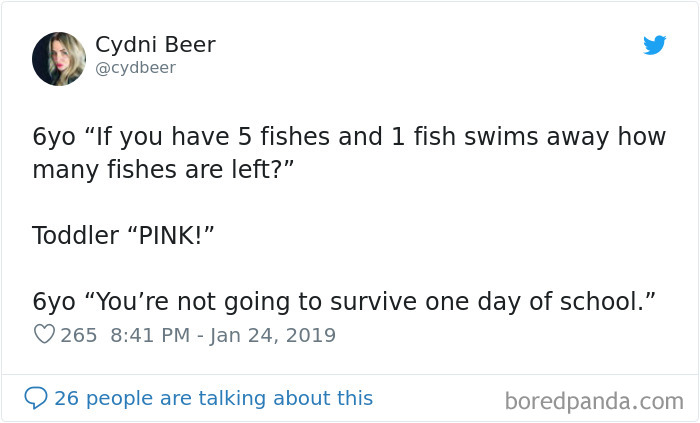Click the 265 likes count
700x423 pixels.
pyautogui.click(x=79, y=335)
